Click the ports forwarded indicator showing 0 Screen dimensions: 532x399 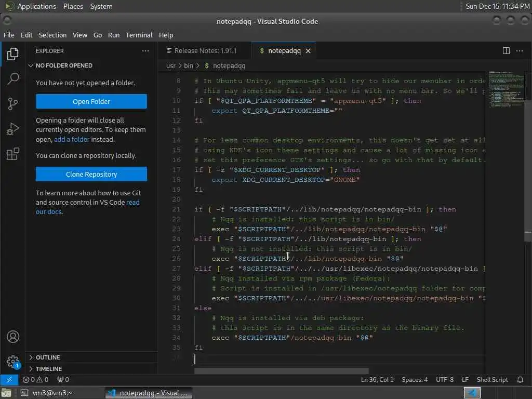tap(63, 380)
